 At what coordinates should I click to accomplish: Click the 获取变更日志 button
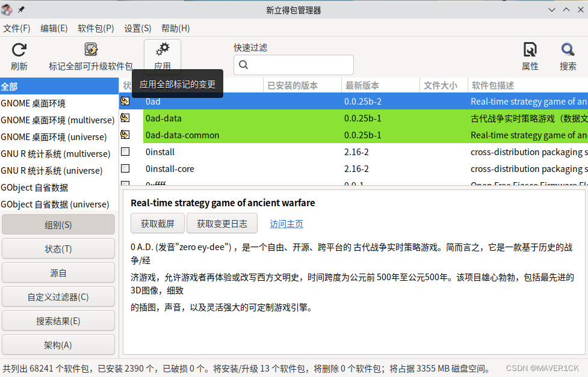(x=222, y=223)
